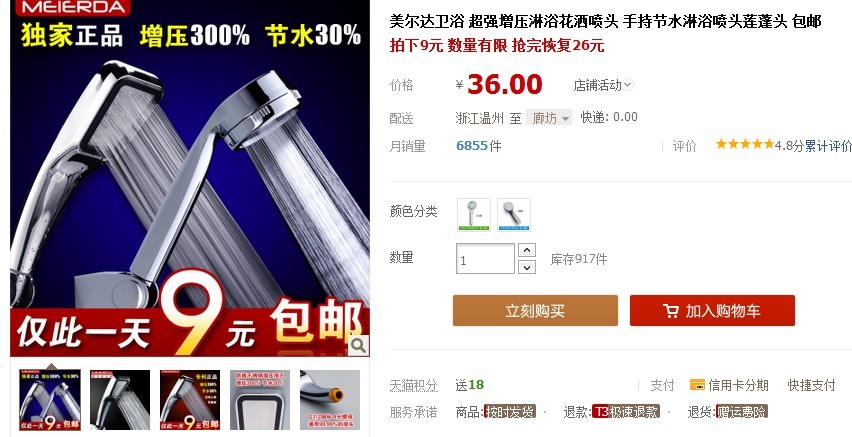Click the credit card icon beside 信用卡分期
This screenshot has width=852, height=437.
pos(697,385)
